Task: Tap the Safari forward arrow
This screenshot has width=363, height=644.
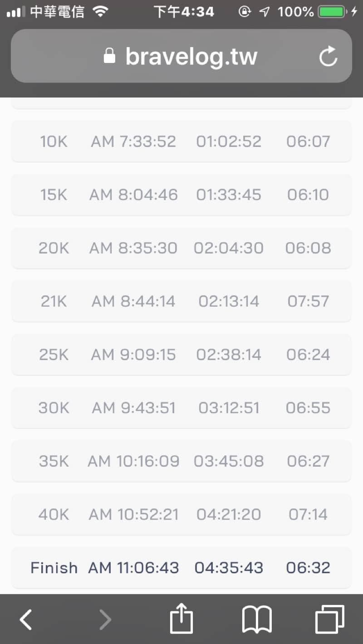Action: (105, 619)
